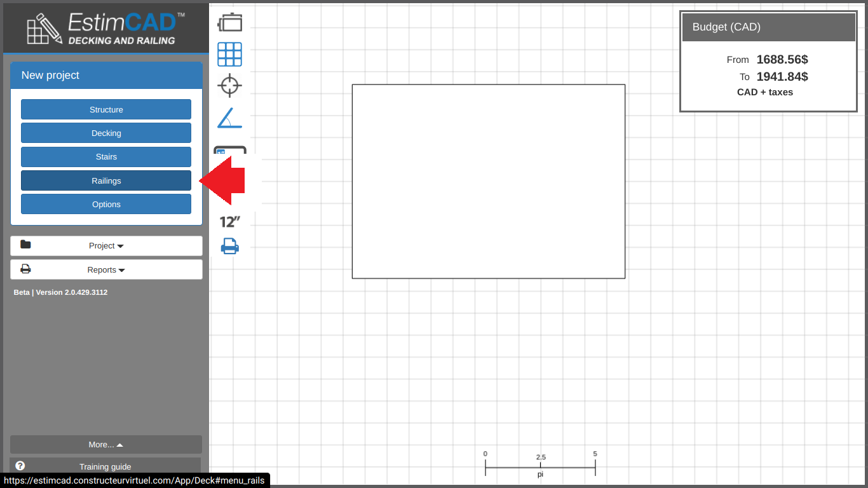Expand the Project dropdown
868x488 pixels.
coord(106,246)
